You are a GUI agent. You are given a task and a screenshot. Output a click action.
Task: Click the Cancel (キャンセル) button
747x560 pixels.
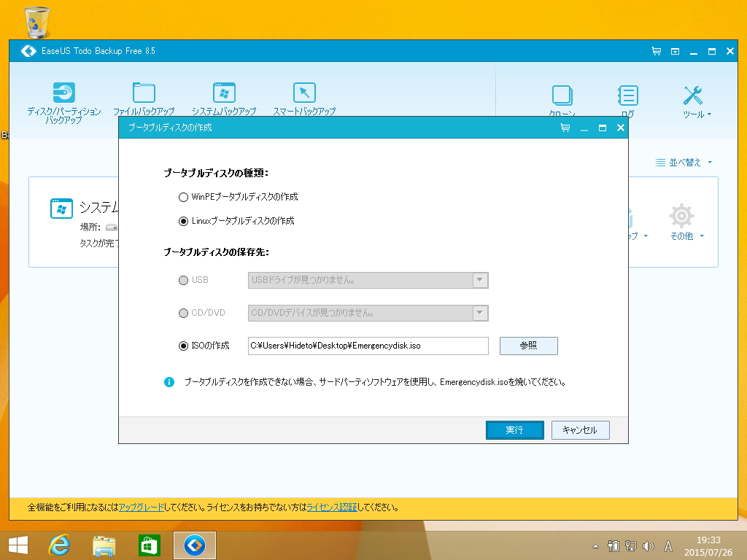[x=580, y=430]
